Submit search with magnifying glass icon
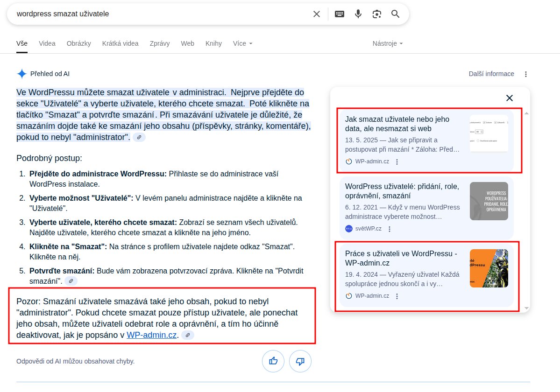This screenshot has height=392, width=560. (x=395, y=14)
